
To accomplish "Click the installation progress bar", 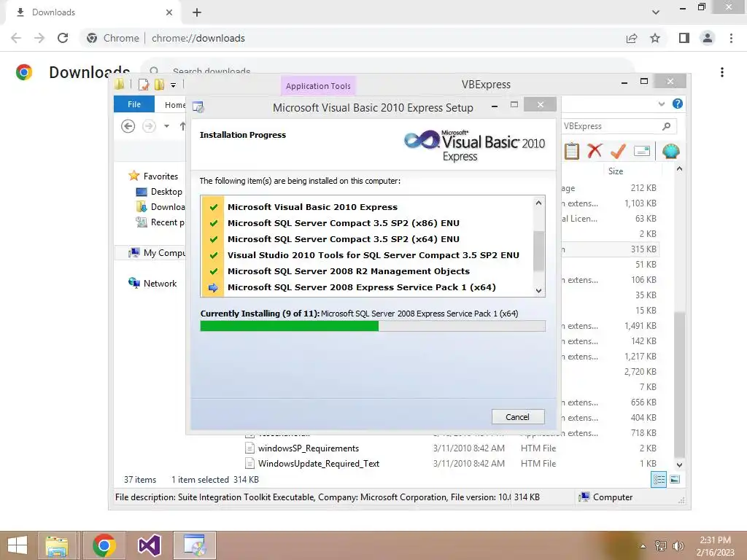I will pyautogui.click(x=373, y=326).
